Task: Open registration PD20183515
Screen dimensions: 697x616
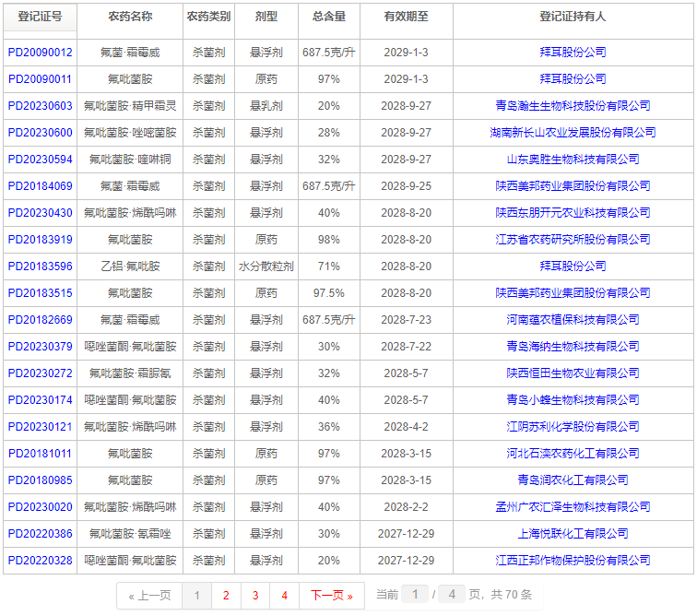Action: pyautogui.click(x=40, y=293)
